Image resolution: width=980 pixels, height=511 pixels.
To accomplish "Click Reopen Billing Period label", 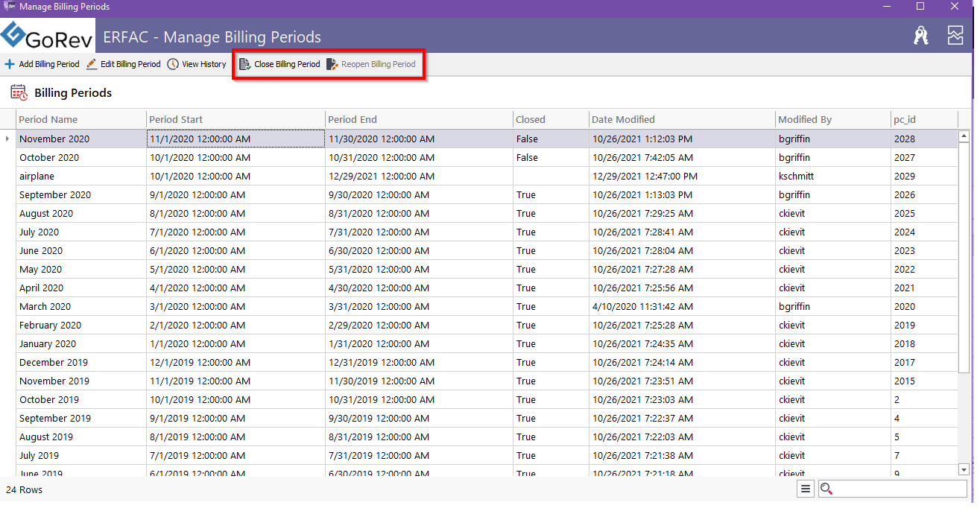I will (379, 64).
